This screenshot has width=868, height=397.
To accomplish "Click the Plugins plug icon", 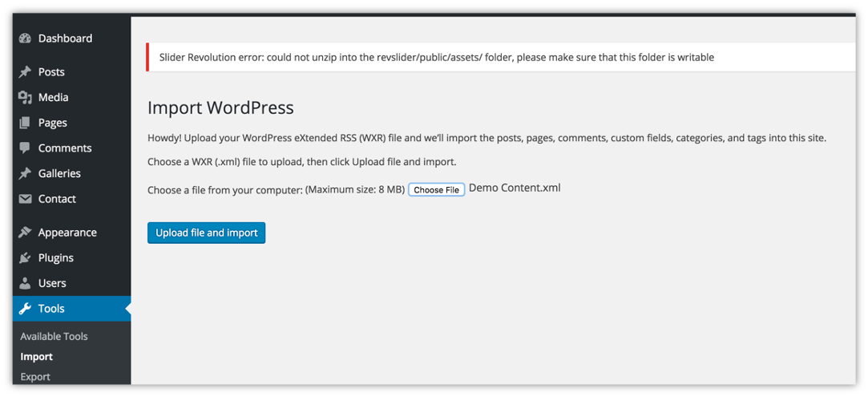I will pos(25,258).
